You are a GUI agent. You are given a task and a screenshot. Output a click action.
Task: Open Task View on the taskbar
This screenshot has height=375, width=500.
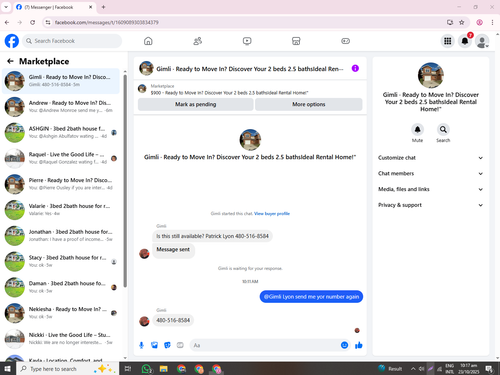128,369
